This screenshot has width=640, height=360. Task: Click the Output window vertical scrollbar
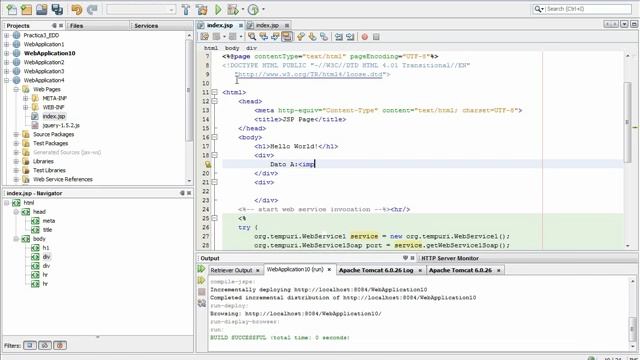point(632,314)
